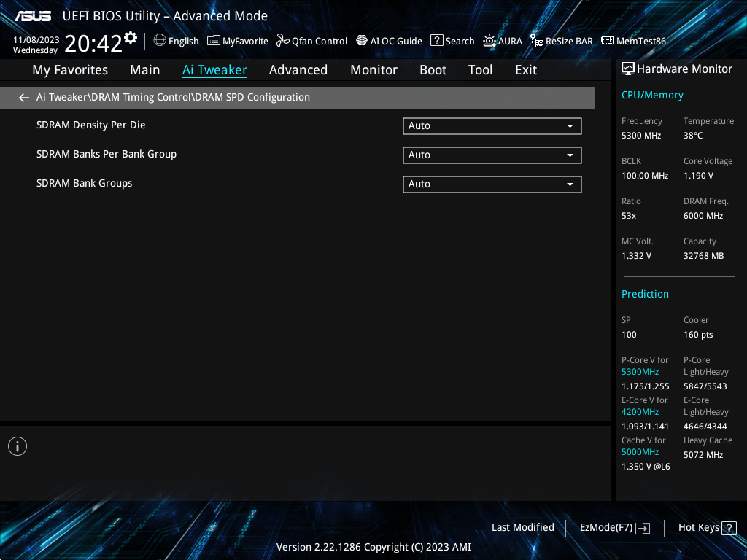Switch to My Favorites tab
The width and height of the screenshot is (747, 560).
[70, 70]
